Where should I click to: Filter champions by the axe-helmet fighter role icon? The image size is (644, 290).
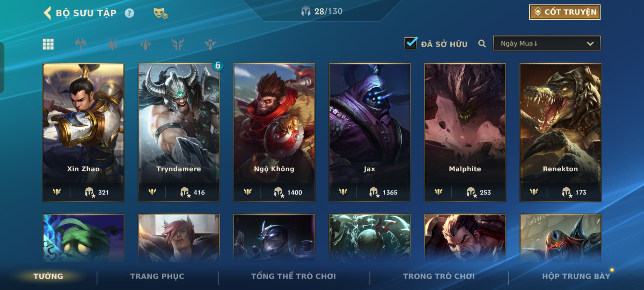tap(80, 44)
